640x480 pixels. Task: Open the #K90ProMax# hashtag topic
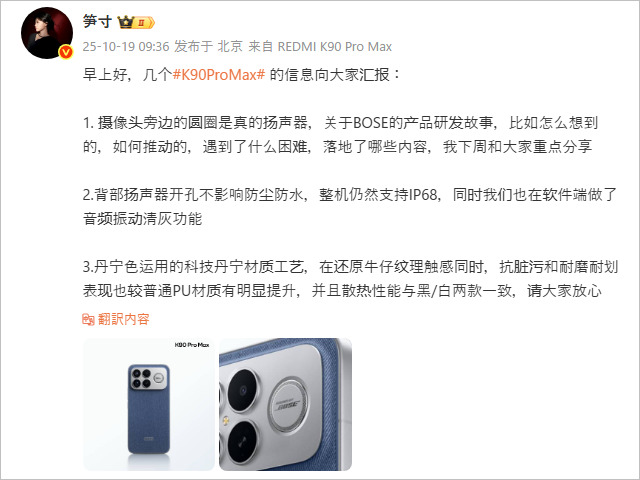tap(219, 75)
